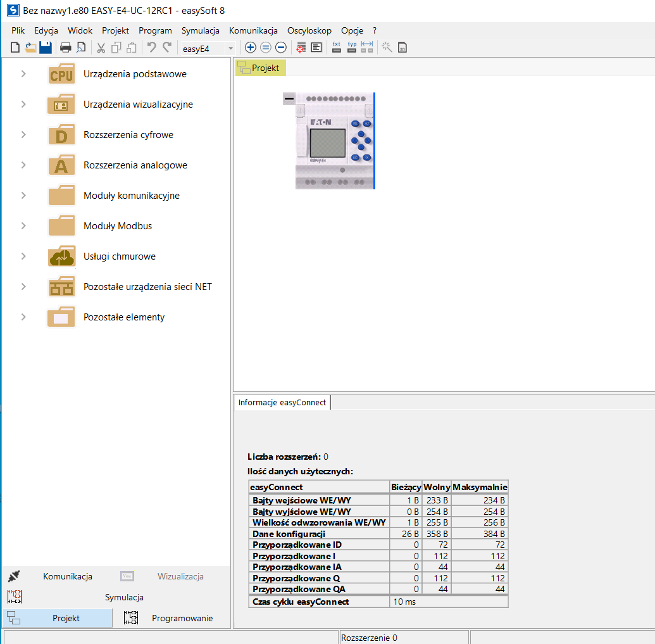The height and width of the screenshot is (644, 655).
Task: Click the SD card toolbar icon
Action: coord(402,47)
